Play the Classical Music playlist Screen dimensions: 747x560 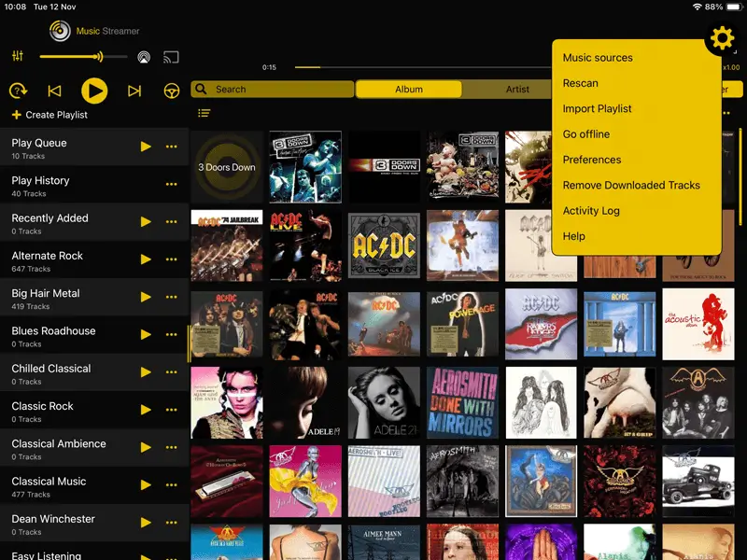pos(146,485)
